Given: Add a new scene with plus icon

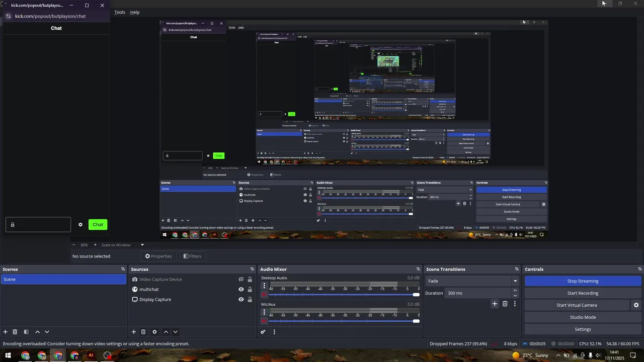Looking at the screenshot, I should 6,332.
